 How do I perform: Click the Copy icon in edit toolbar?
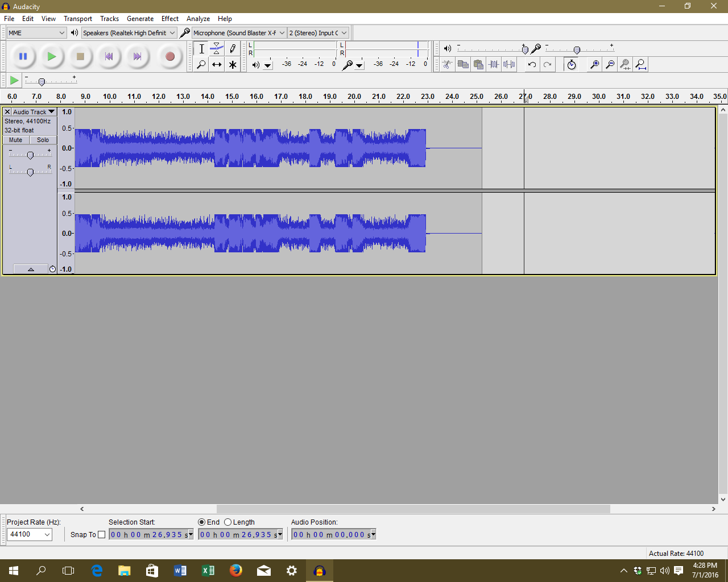click(463, 64)
